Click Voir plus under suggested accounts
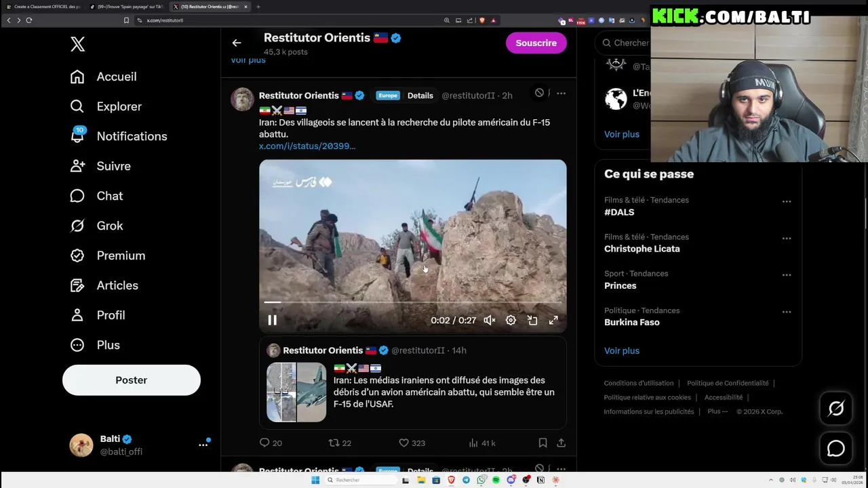868x488 pixels. coord(622,134)
